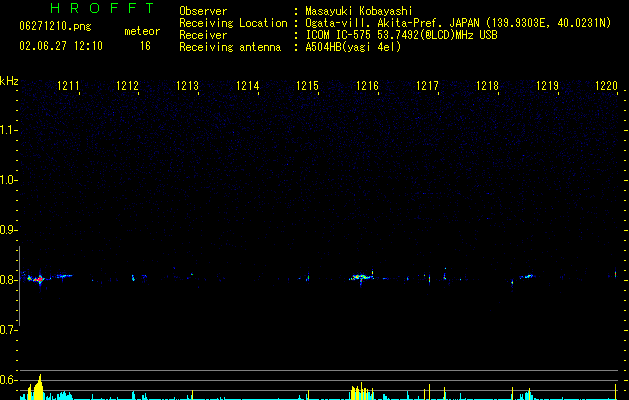The image size is (629, 400).
Task: Click the "Receiver" field label
Action: click(x=203, y=35)
